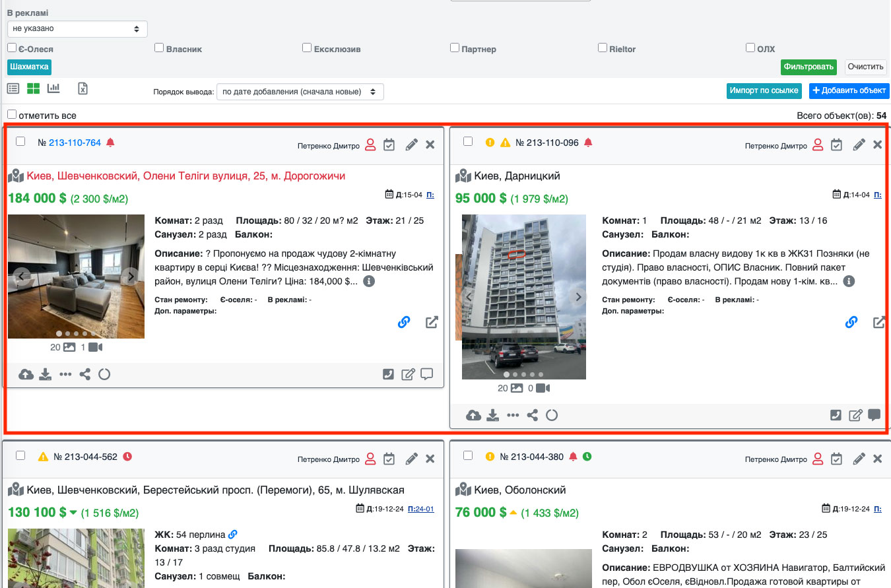Open the 'В рекламі' dropdown
Image resolution: width=891 pixels, height=588 pixels.
pyautogui.click(x=77, y=29)
